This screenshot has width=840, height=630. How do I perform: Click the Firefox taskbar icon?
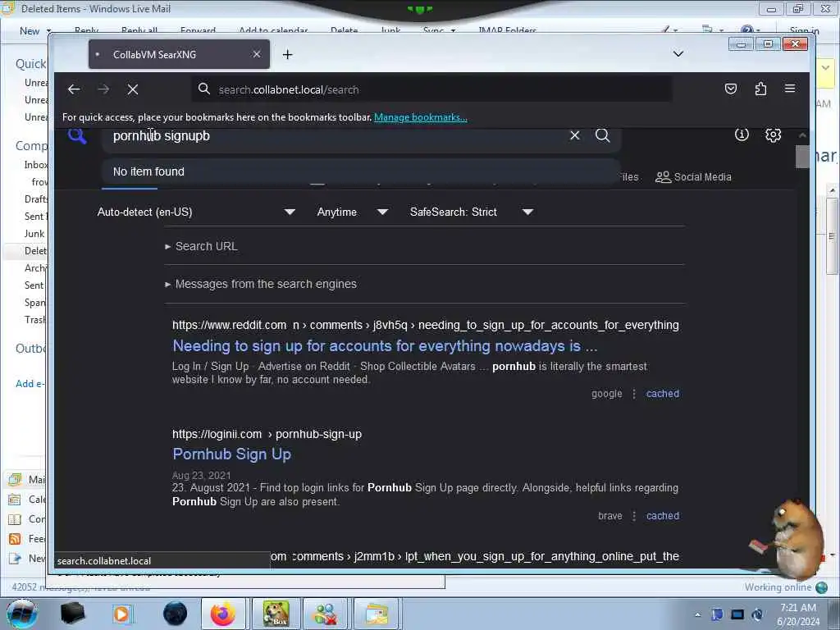click(x=223, y=614)
